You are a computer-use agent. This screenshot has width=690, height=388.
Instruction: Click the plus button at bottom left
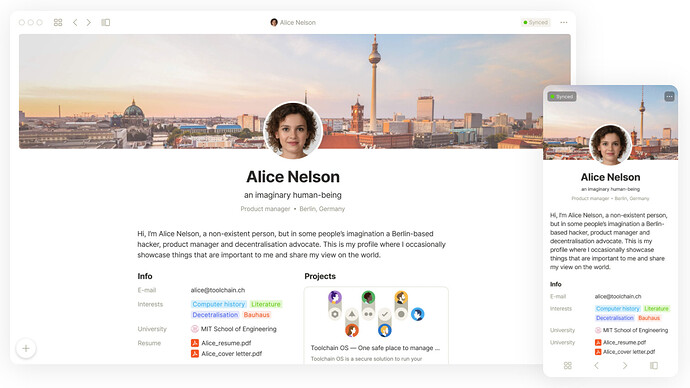pyautogui.click(x=26, y=348)
